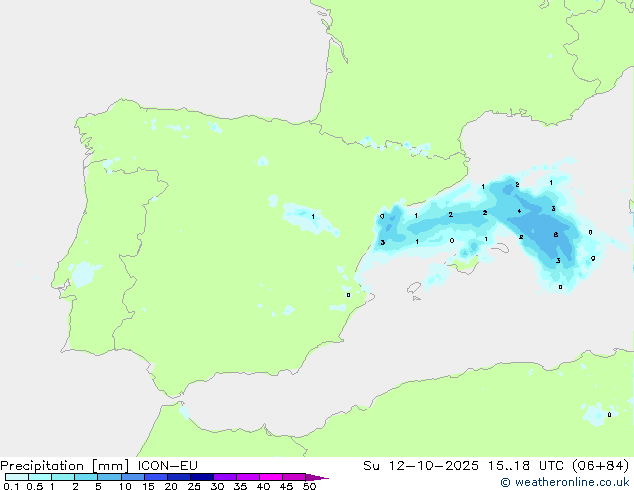Select the 35–40 mm legend color box
The image size is (634, 490).
point(248,477)
